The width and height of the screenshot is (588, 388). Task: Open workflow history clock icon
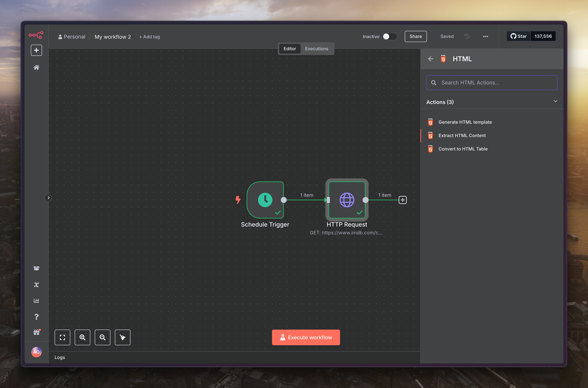pyautogui.click(x=467, y=36)
